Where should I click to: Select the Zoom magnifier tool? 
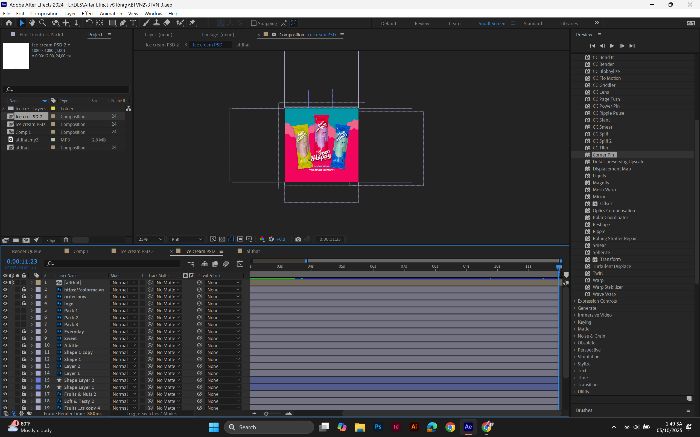[42, 23]
